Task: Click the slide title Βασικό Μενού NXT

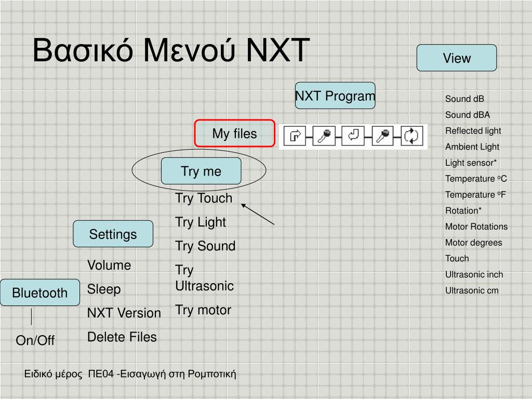Action: click(171, 50)
